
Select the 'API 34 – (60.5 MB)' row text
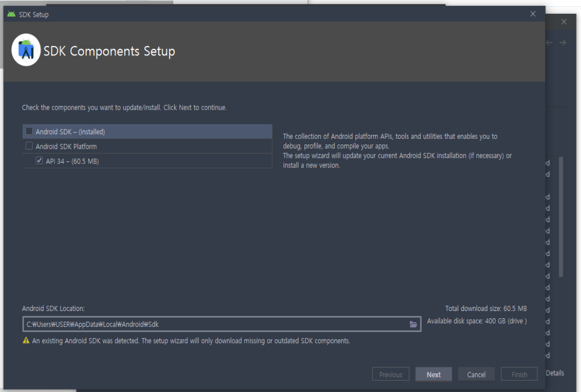(72, 161)
